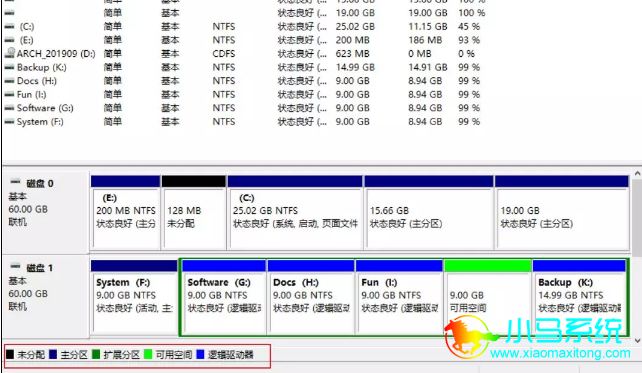Click the Docs (H:) name in volume list
Viewport: 642px width, 373px height.
tap(37, 81)
